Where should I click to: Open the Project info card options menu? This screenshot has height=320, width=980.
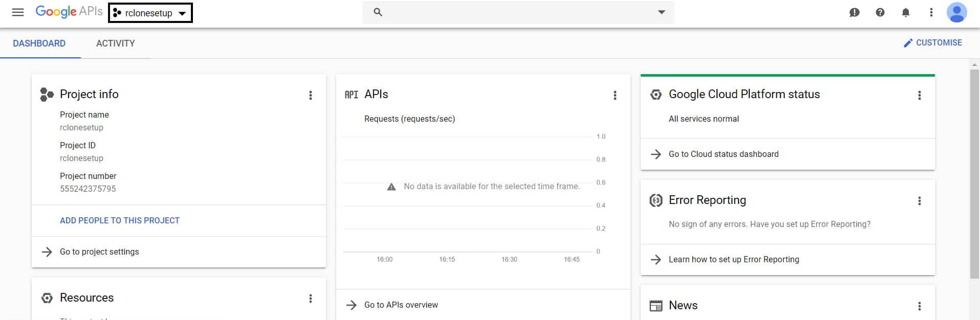(311, 95)
